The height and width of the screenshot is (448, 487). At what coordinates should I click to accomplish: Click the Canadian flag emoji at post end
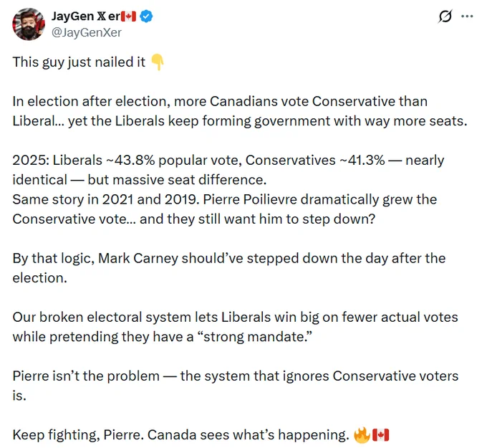[380, 435]
